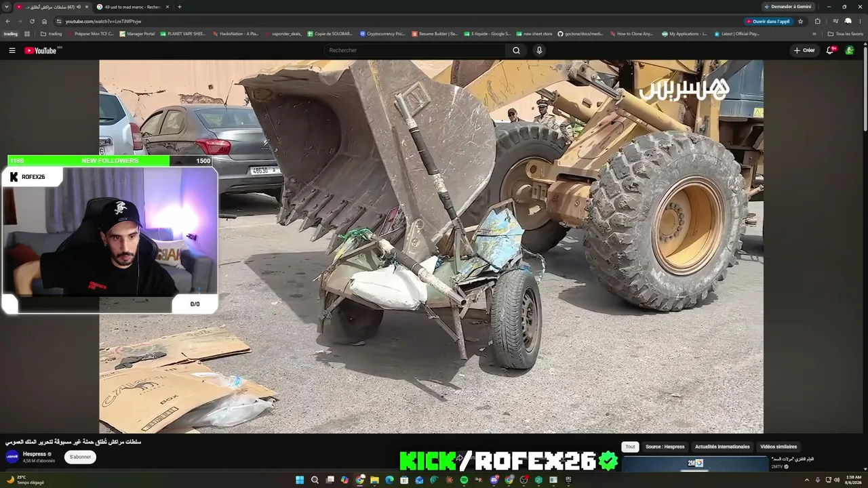Open the 'Préparer Mon TCF C...' bookmark
The image size is (868, 488).
click(91, 34)
